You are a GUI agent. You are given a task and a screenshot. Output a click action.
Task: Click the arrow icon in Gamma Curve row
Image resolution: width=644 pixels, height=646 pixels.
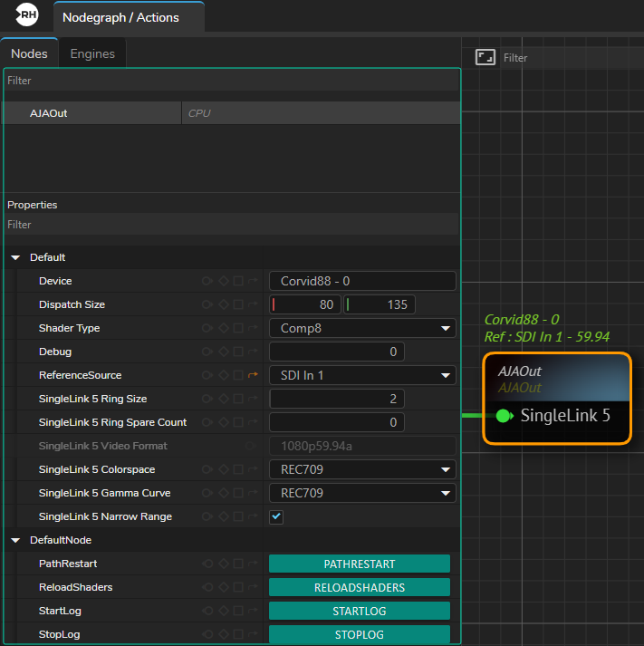pos(253,493)
